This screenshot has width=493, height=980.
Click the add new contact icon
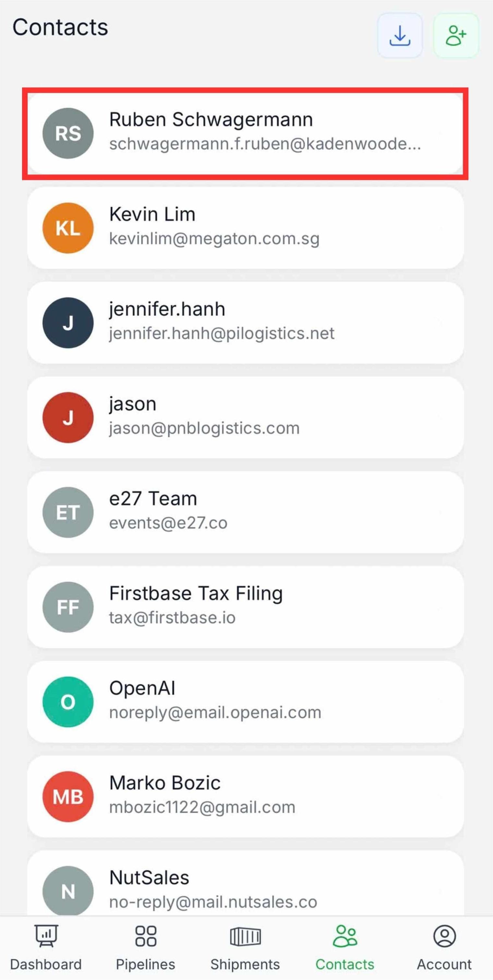point(456,36)
